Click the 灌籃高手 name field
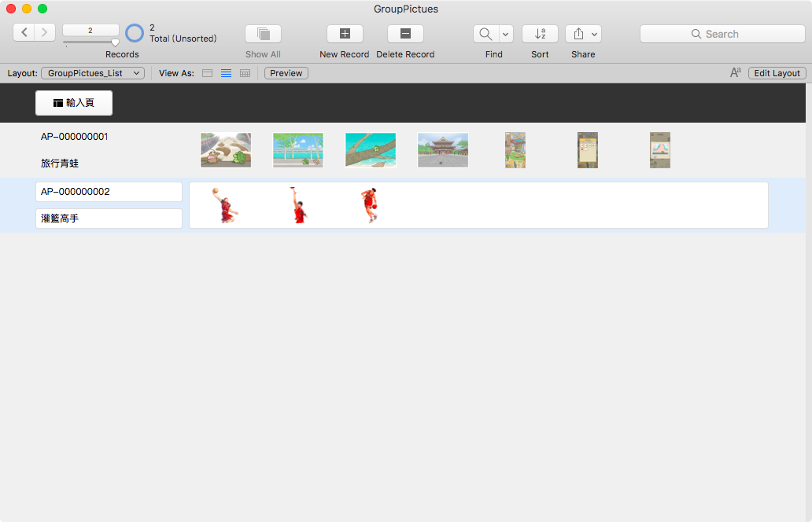Image resolution: width=812 pixels, height=522 pixels. pos(109,219)
